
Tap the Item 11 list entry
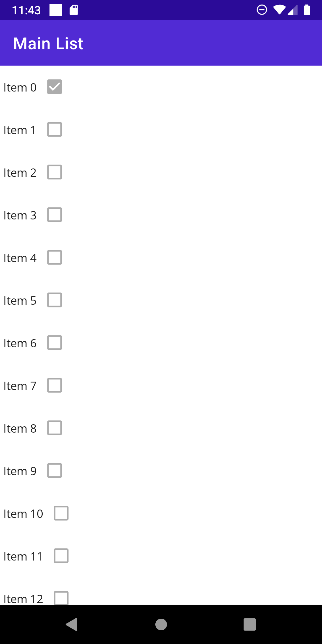(23, 556)
